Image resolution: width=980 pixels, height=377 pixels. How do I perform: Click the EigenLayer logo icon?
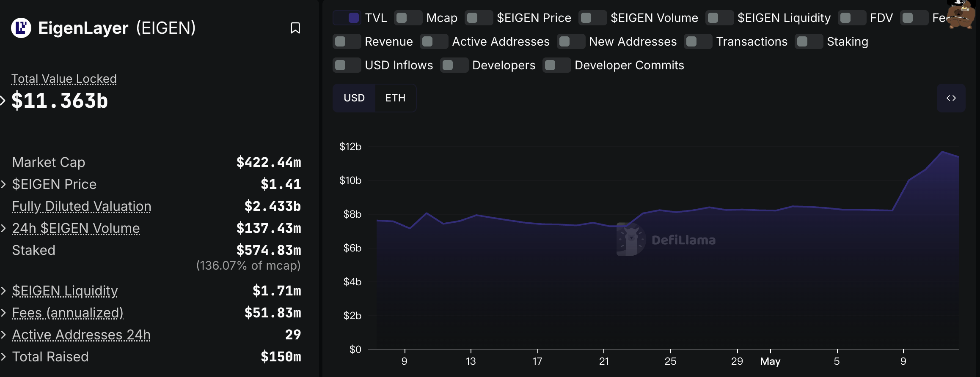(21, 28)
